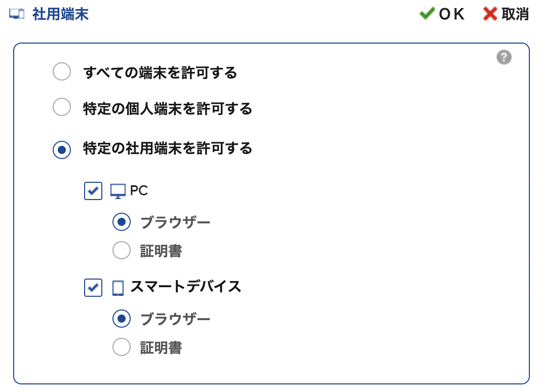Open the help question mark icon

pyautogui.click(x=504, y=57)
